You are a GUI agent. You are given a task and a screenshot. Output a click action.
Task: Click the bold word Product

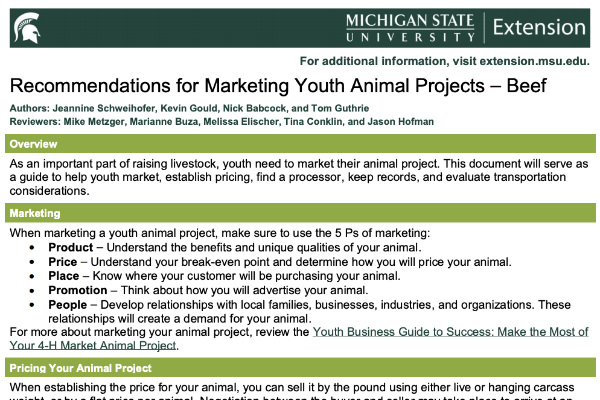(x=71, y=248)
